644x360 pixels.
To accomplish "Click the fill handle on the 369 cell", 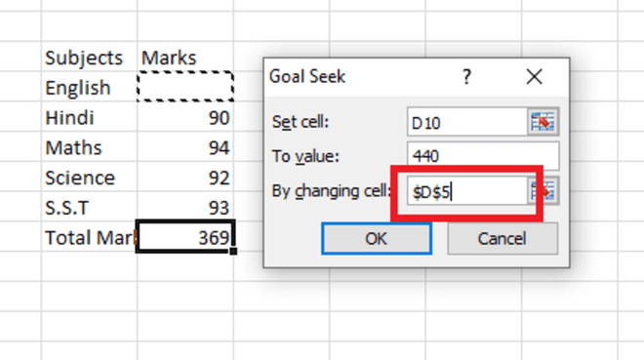I will pyautogui.click(x=233, y=252).
